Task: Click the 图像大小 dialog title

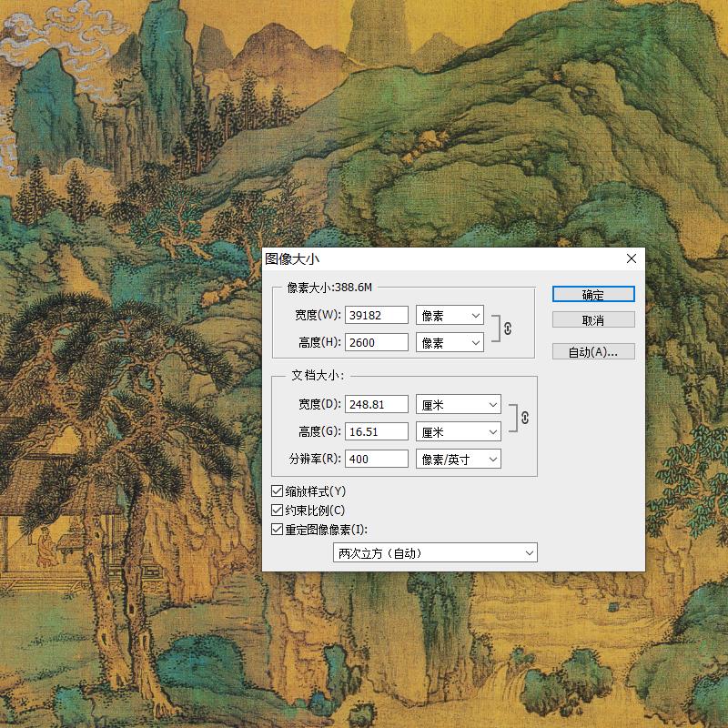Action: 292,258
